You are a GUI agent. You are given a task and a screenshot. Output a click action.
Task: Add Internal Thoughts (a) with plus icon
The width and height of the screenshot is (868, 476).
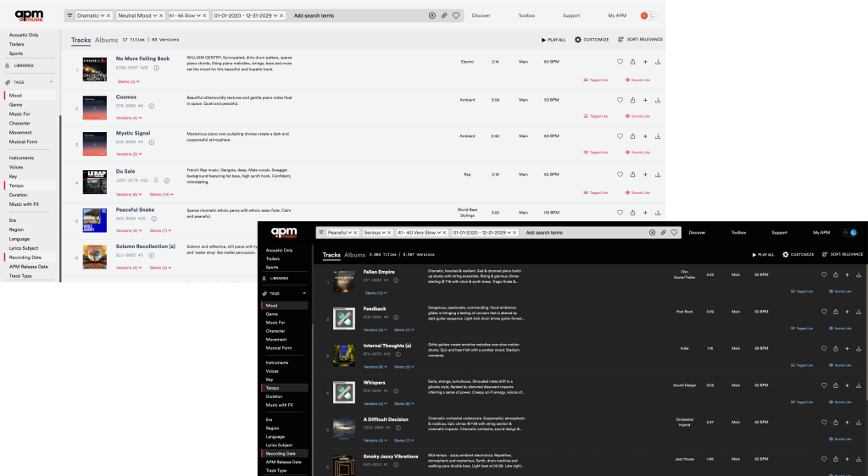coord(847,348)
